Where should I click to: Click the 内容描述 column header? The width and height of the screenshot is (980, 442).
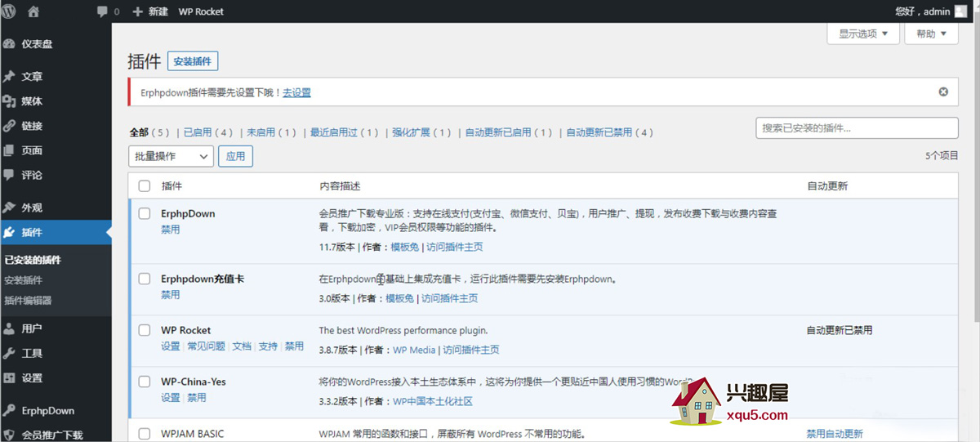coord(339,186)
